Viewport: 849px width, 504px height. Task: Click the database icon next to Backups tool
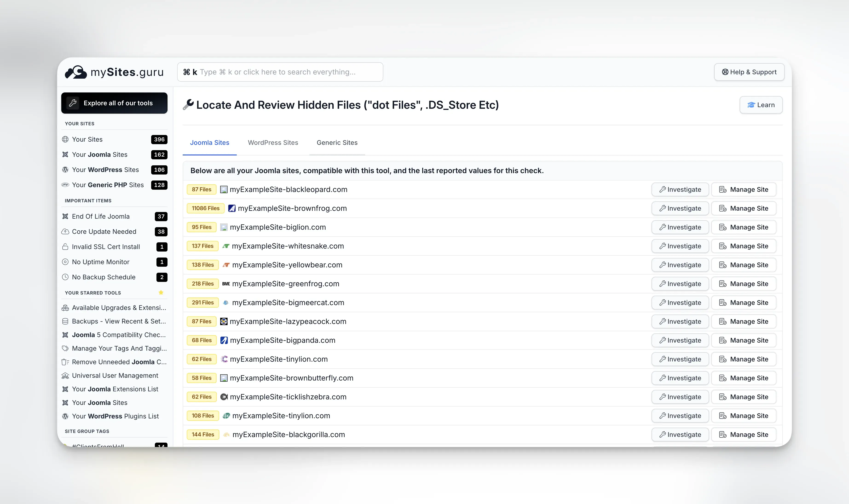pyautogui.click(x=65, y=321)
